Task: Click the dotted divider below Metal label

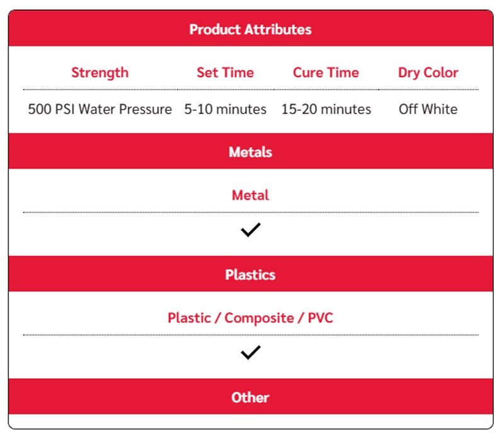Action: pos(251,212)
